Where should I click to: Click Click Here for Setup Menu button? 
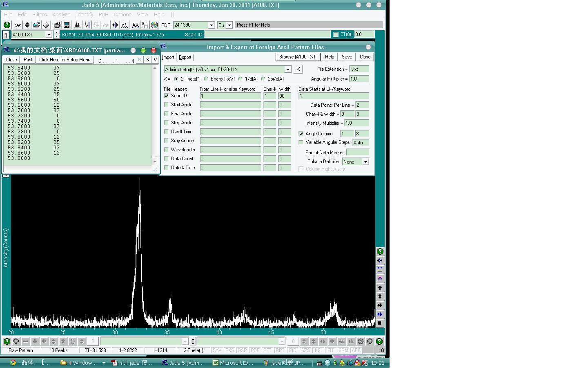pos(65,60)
